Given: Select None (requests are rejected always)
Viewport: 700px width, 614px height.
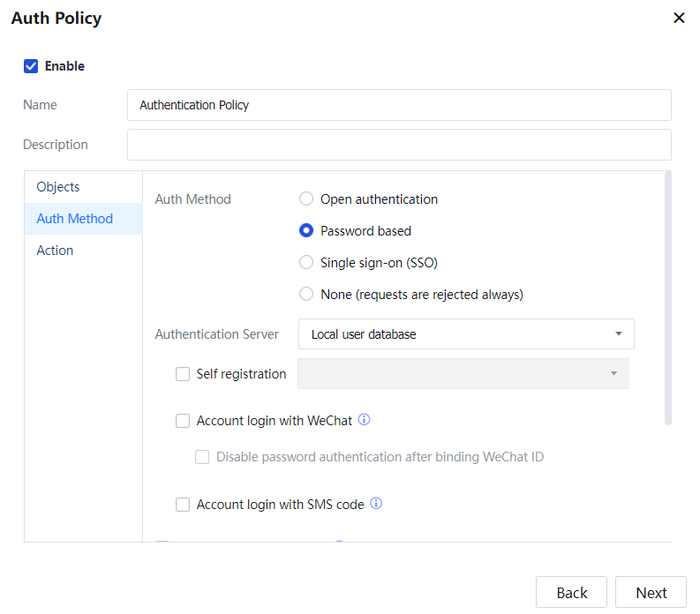Looking at the screenshot, I should pos(306,295).
